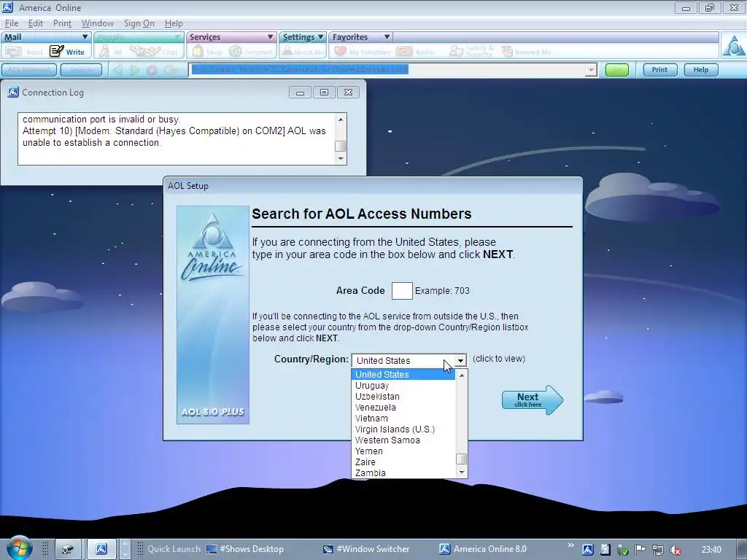Click the Windows Start orb
The height and width of the screenshot is (560, 747).
20,548
